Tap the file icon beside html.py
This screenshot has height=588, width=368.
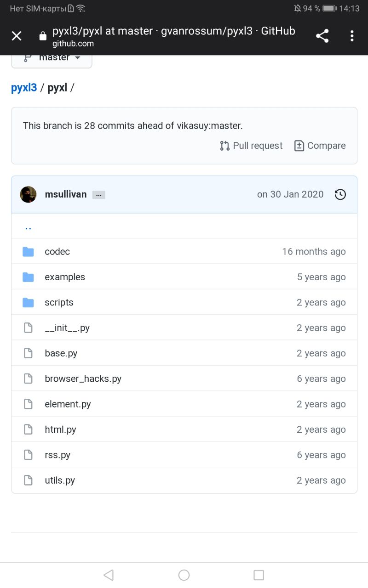[x=28, y=430]
